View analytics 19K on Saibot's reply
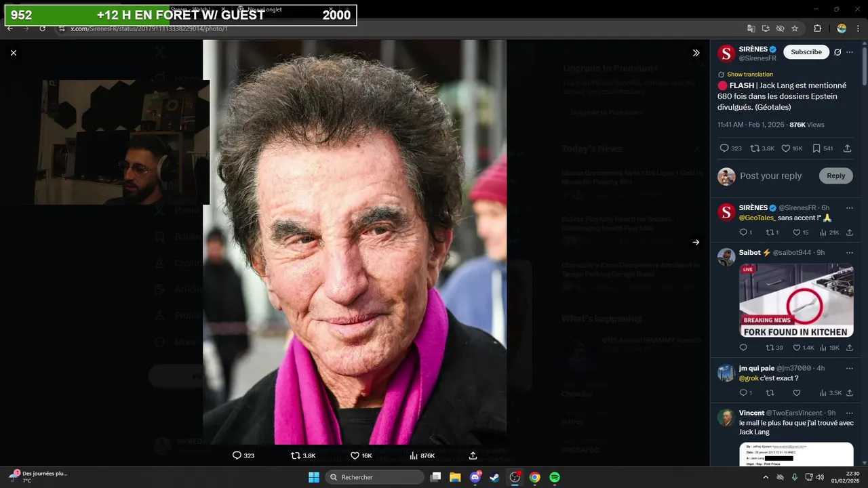The height and width of the screenshot is (488, 868). [829, 348]
